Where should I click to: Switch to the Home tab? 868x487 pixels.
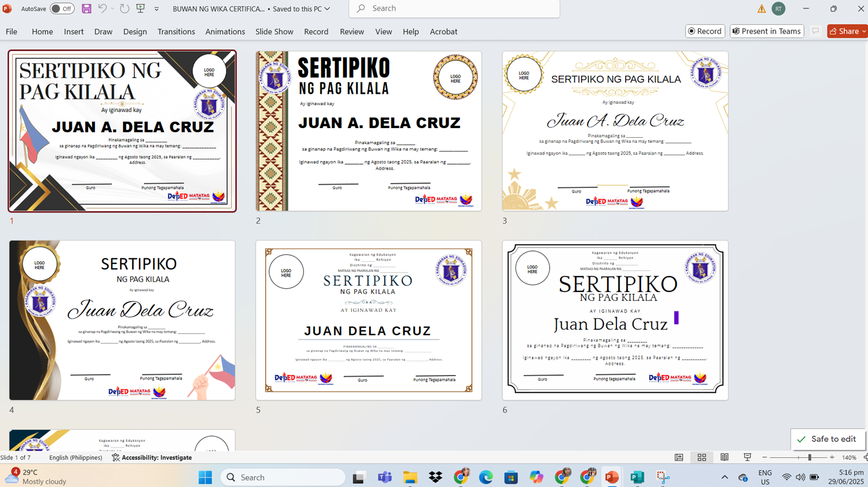click(x=42, y=31)
